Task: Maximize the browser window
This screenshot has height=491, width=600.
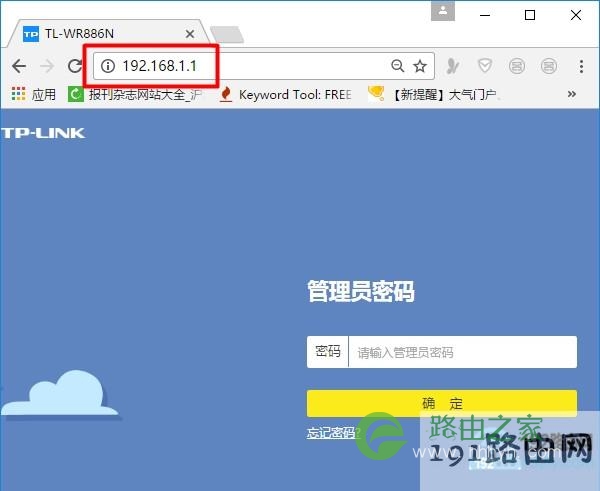Action: point(530,15)
